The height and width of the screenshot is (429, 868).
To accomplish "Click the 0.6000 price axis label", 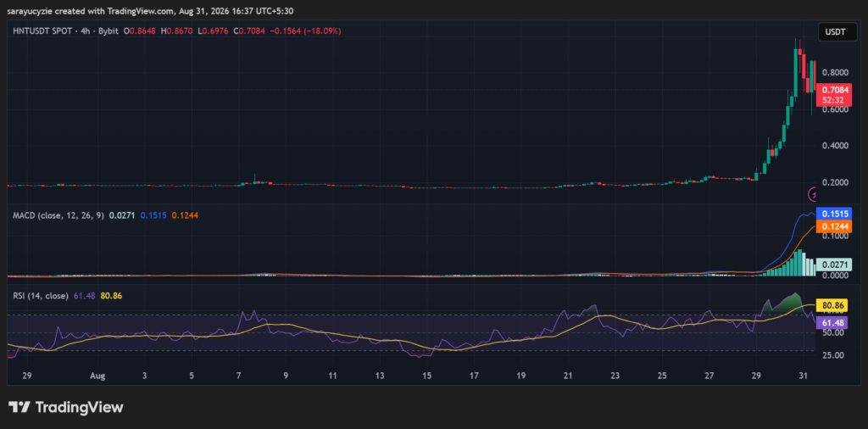I will (x=834, y=109).
